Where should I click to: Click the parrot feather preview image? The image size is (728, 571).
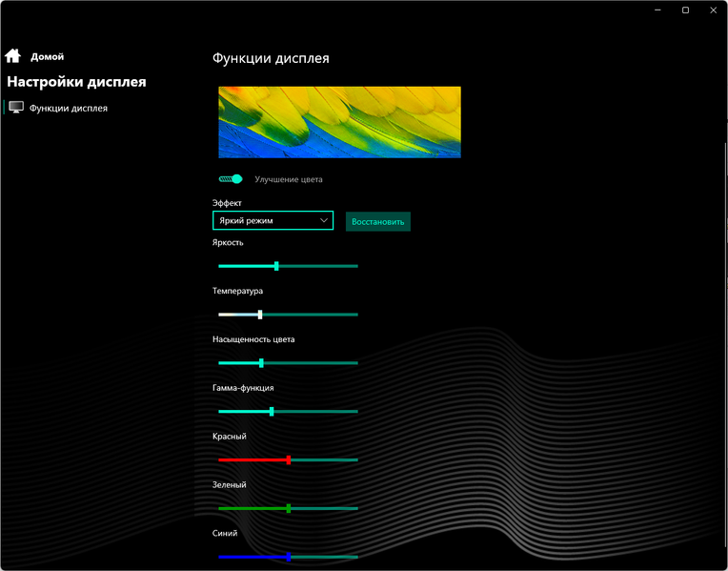coord(340,122)
